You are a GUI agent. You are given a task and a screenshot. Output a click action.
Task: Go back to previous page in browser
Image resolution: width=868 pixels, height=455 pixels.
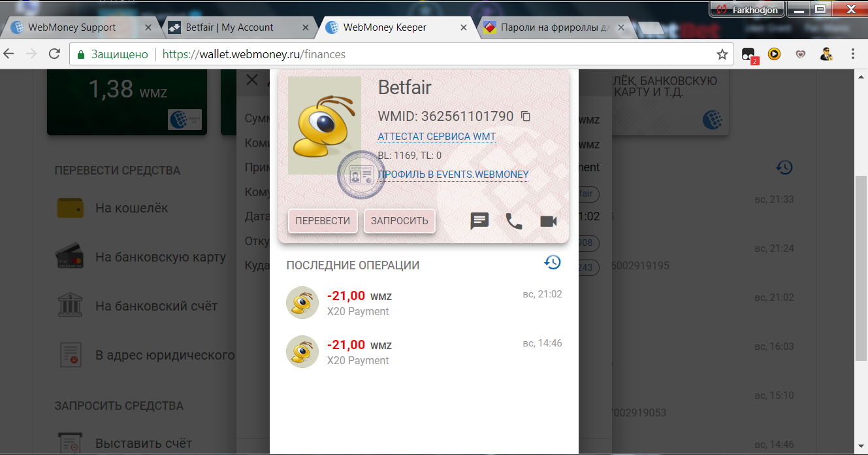pos(10,54)
